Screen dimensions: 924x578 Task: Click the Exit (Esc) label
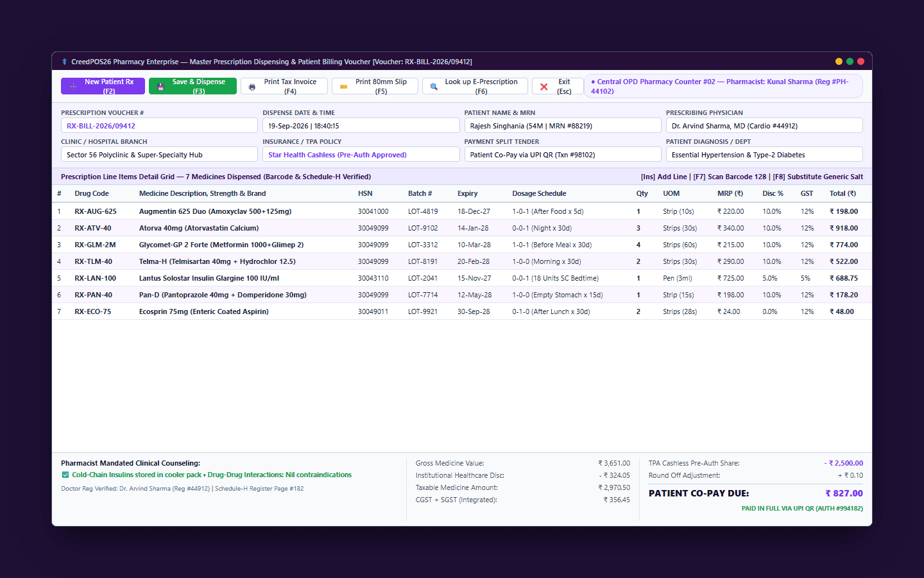click(x=564, y=87)
